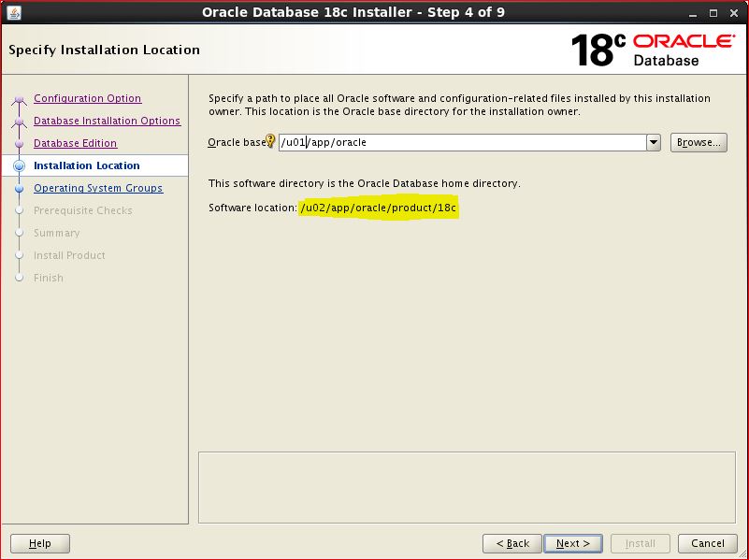
Task: Minimize the Oracle installer window
Action: (693, 13)
